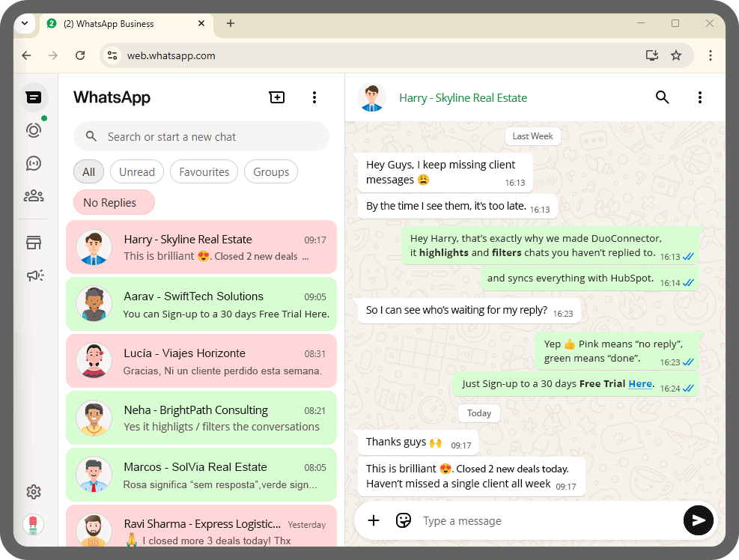Open the attachment plus menu
This screenshot has height=560, width=739.
(x=374, y=520)
